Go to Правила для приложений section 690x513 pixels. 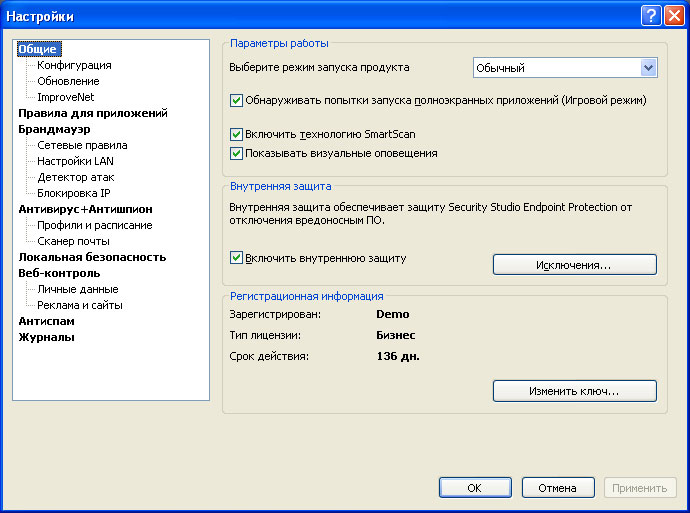tap(92, 113)
